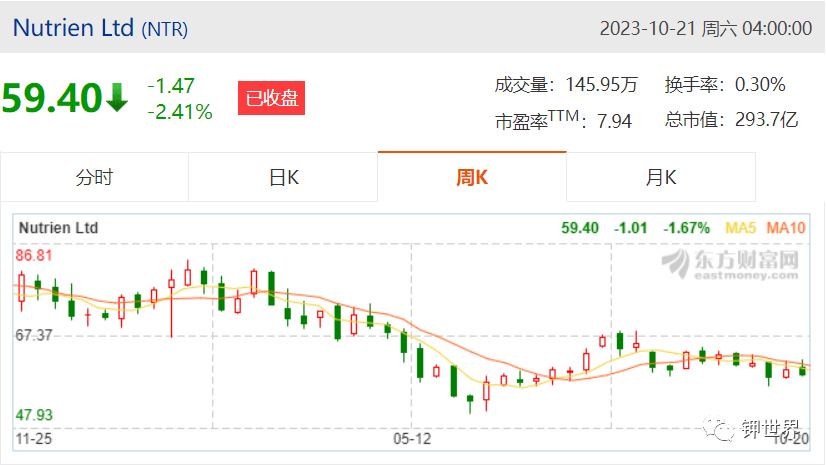Click the WeChat 钾世界 watermark icon
Viewport: 827px width, 465px height.
click(x=718, y=429)
